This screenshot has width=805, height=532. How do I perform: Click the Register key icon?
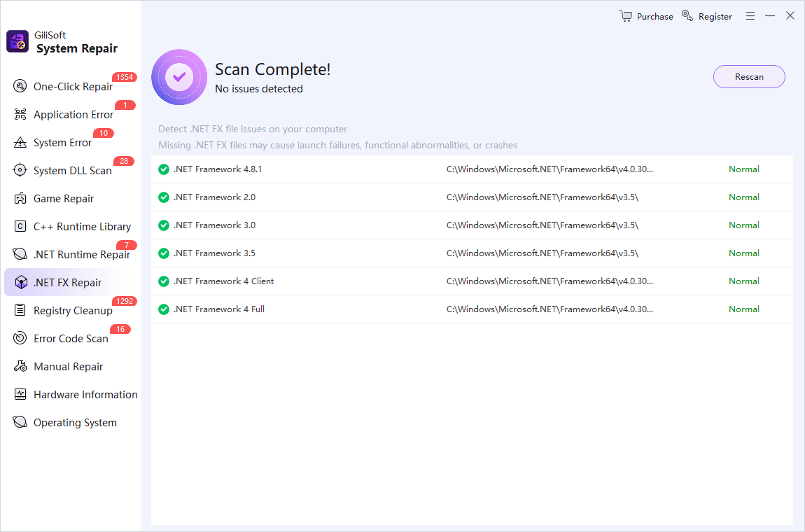click(x=687, y=16)
